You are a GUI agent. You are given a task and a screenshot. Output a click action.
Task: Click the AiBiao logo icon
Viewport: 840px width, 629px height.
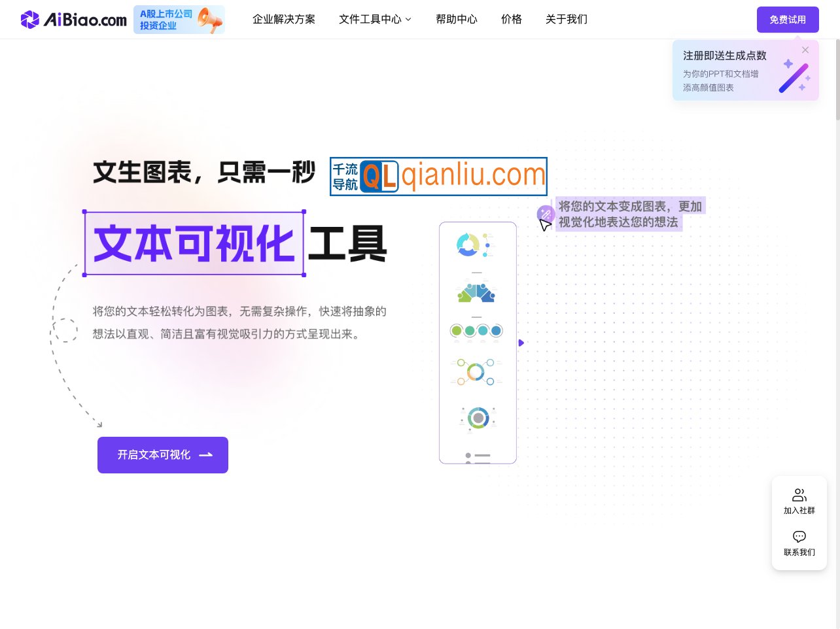coord(29,20)
